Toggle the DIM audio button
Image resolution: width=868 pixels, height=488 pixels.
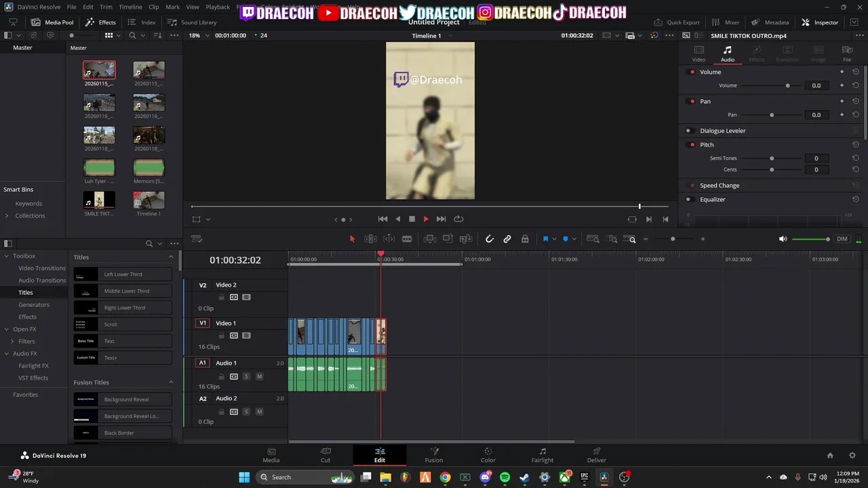[842, 239]
